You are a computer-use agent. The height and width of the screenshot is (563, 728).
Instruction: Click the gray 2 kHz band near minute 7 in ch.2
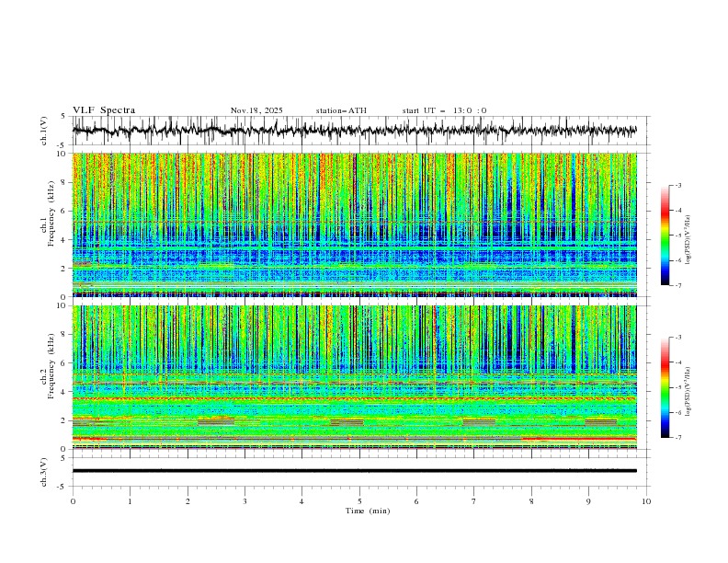tap(479, 422)
